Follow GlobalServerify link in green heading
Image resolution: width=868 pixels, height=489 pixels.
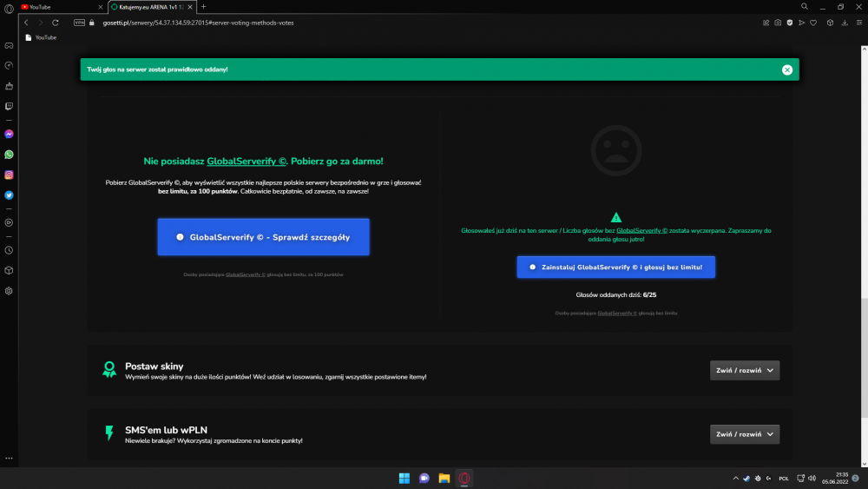[247, 162]
